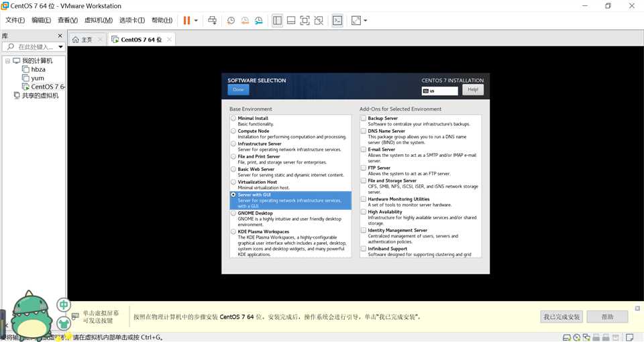This screenshot has height=342, width=644.
Task: Click the stretch guest display icon
Action: tap(356, 20)
